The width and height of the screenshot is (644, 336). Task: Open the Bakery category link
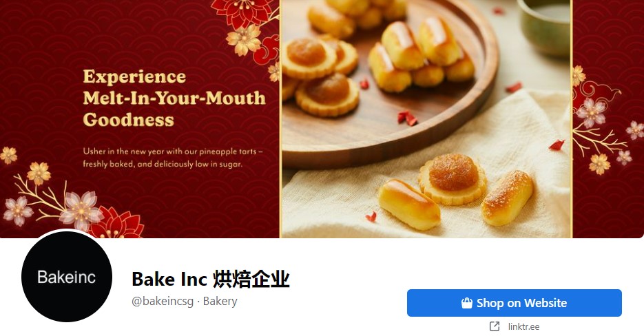pos(220,301)
